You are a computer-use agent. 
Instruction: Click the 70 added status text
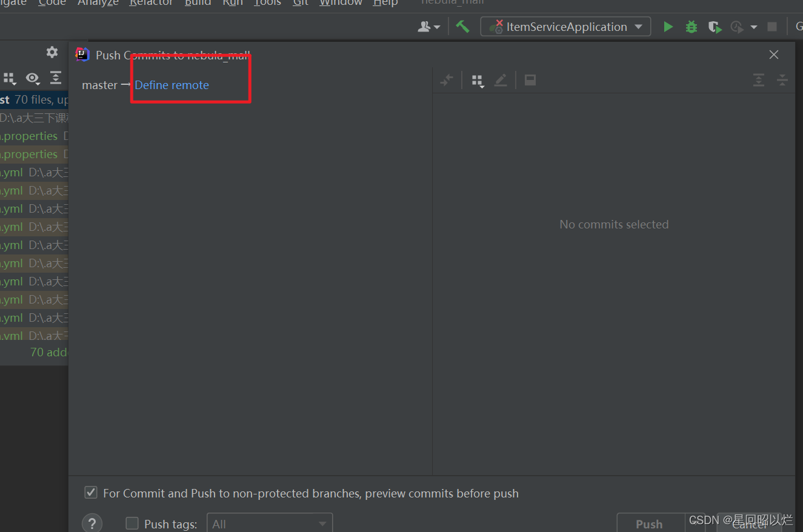click(49, 352)
